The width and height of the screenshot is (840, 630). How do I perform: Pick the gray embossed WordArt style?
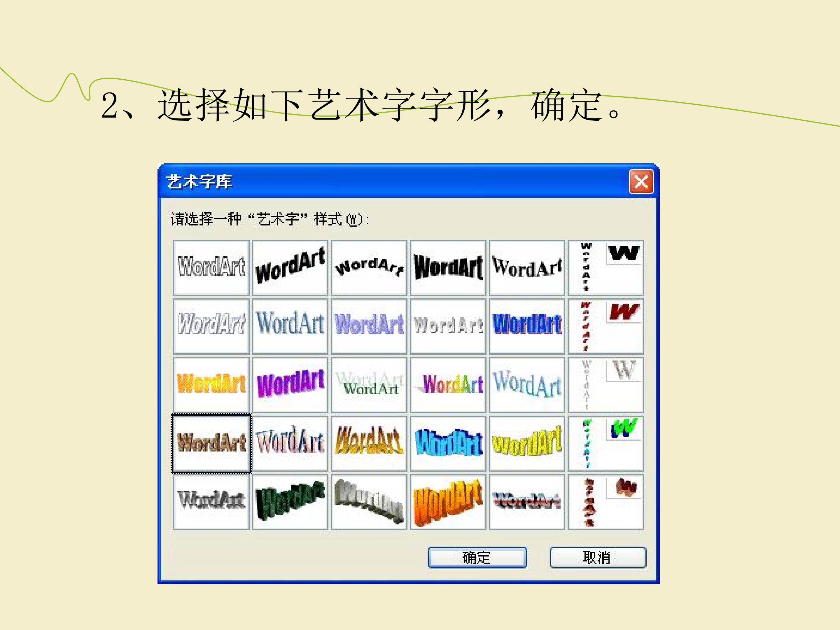448,326
